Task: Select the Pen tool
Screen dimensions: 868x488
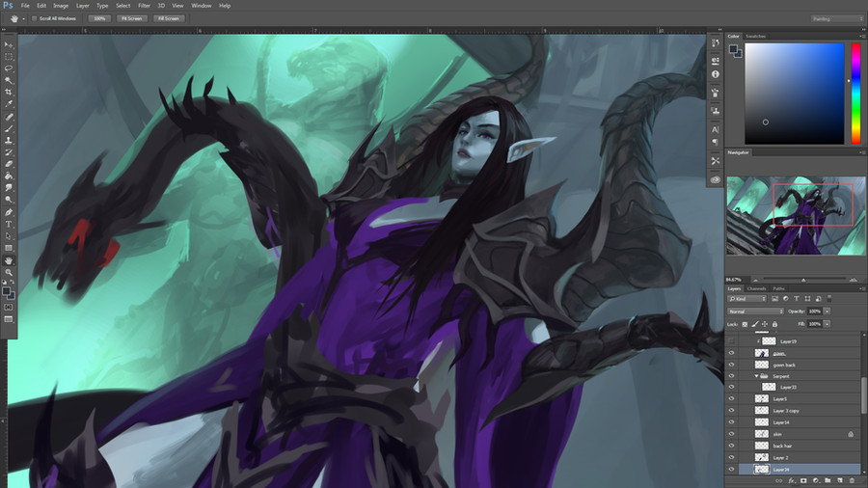Action: pyautogui.click(x=9, y=212)
